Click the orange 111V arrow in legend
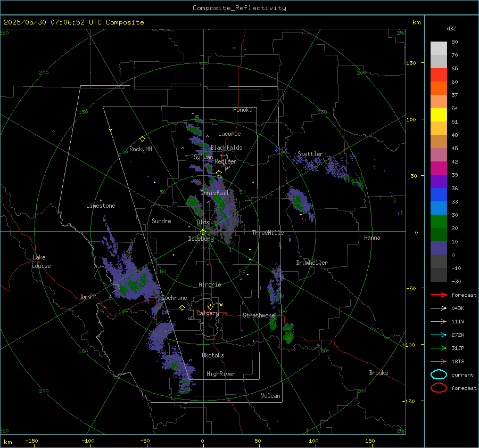The height and width of the screenshot is (448, 479). tap(439, 321)
